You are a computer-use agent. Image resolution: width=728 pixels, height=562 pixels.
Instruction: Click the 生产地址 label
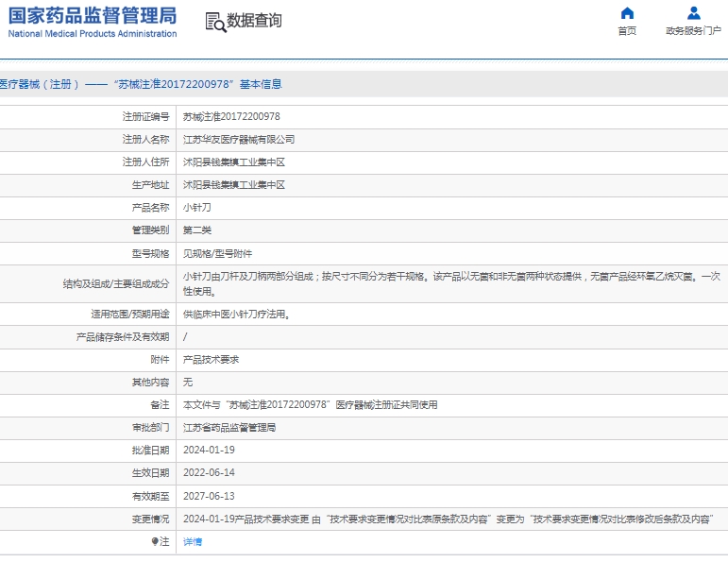click(150, 185)
